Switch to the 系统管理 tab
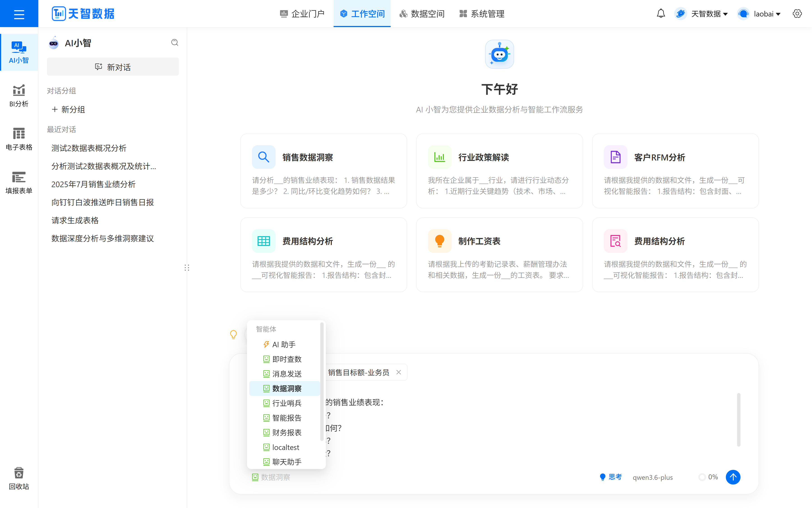The image size is (812, 508). point(482,14)
